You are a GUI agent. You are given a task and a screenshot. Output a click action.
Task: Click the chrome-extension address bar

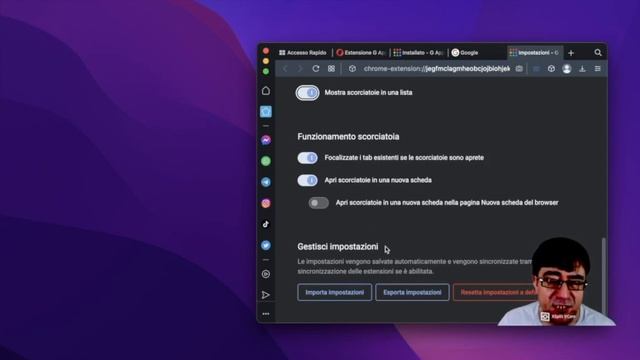(437, 69)
